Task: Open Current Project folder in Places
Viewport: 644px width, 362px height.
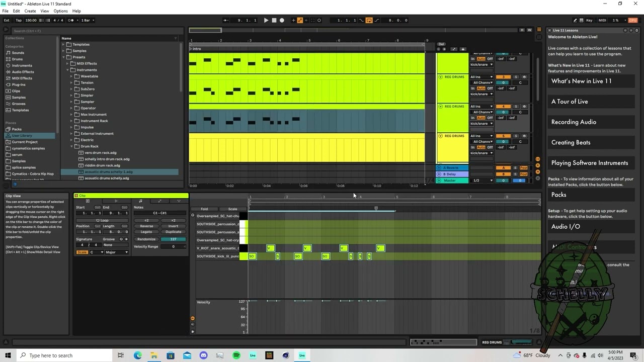Action: tap(25, 142)
